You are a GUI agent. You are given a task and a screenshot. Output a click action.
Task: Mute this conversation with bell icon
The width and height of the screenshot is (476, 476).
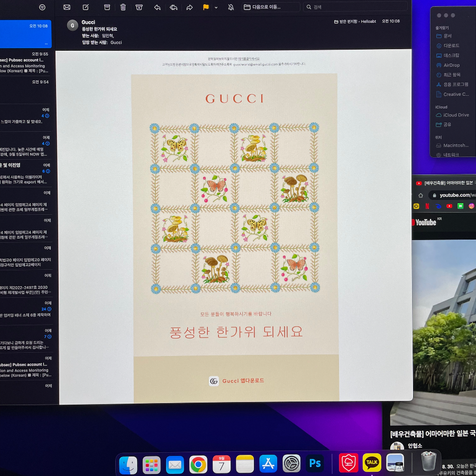[231, 7]
